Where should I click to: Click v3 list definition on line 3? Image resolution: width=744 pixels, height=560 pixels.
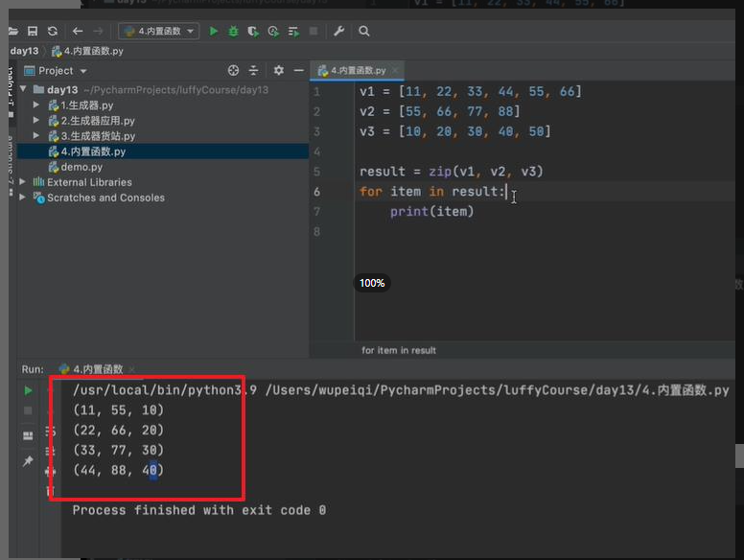(x=455, y=131)
